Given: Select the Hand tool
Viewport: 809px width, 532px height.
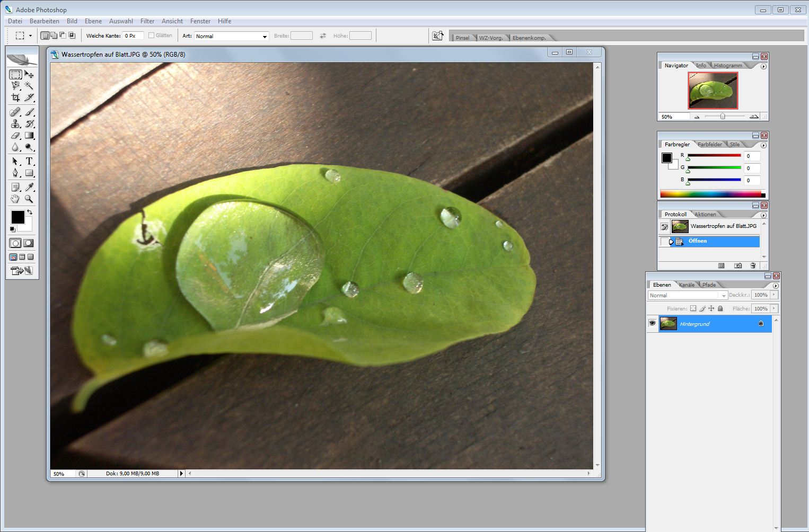Looking at the screenshot, I should point(15,198).
